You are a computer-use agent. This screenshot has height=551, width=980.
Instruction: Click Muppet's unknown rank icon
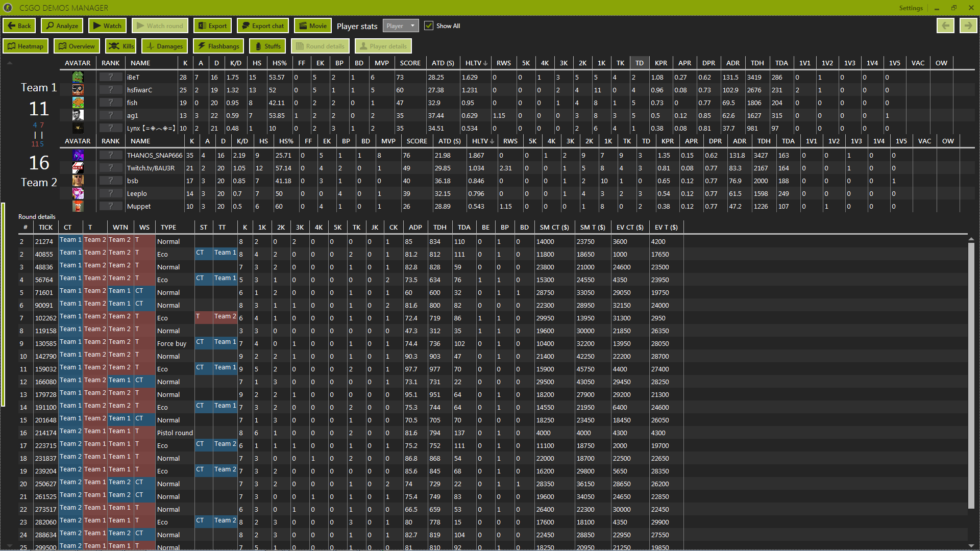[x=110, y=206]
